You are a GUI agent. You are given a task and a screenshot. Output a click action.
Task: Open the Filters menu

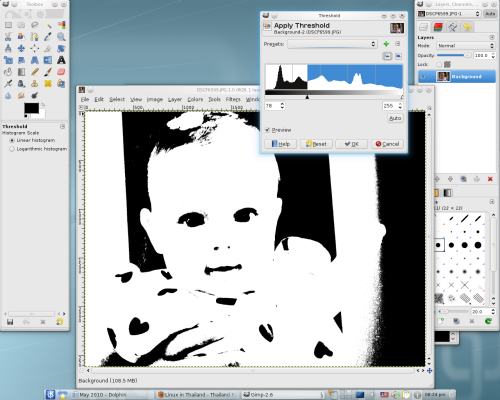pyautogui.click(x=233, y=99)
